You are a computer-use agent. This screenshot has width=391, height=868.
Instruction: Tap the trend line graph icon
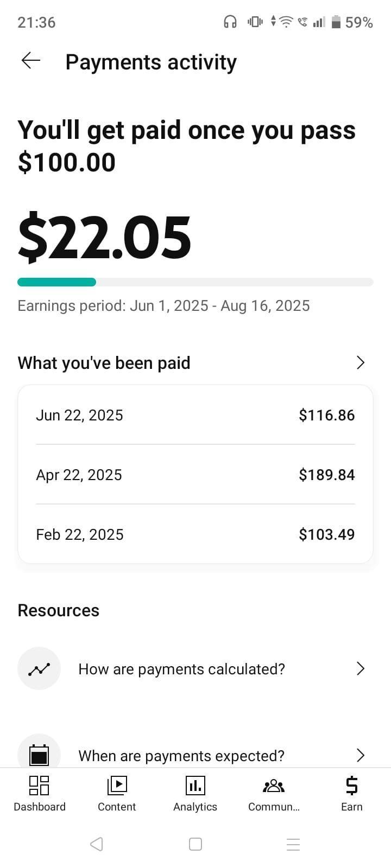point(39,668)
